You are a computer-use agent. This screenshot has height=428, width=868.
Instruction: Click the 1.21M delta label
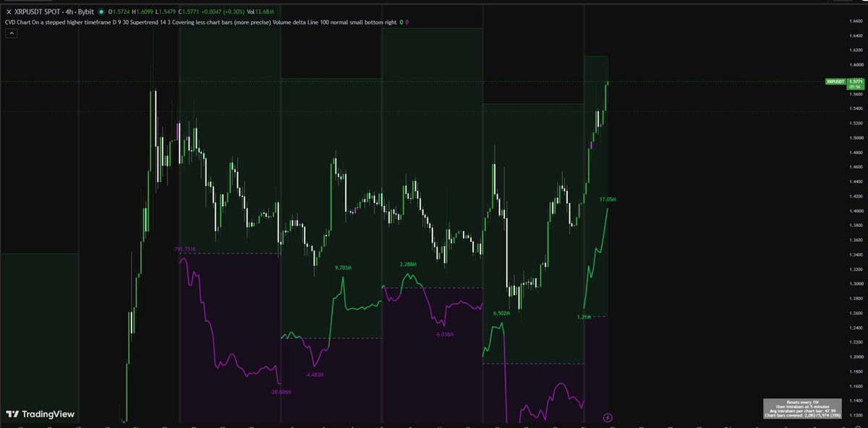tap(584, 317)
